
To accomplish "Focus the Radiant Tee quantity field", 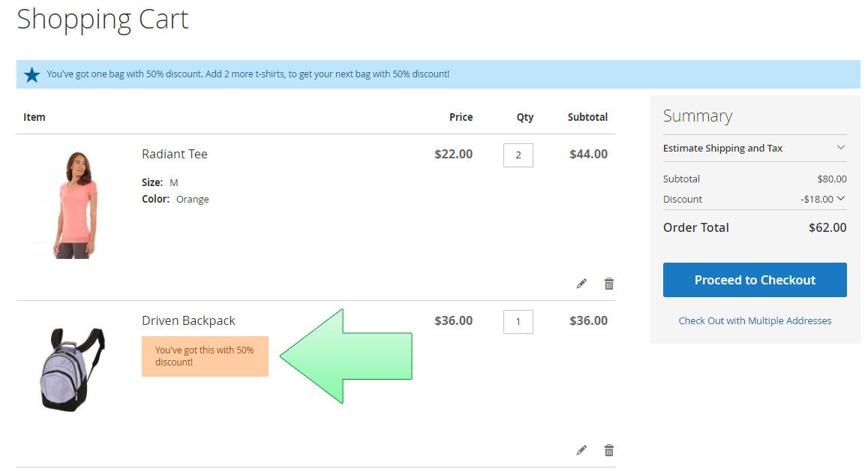I will [518, 155].
